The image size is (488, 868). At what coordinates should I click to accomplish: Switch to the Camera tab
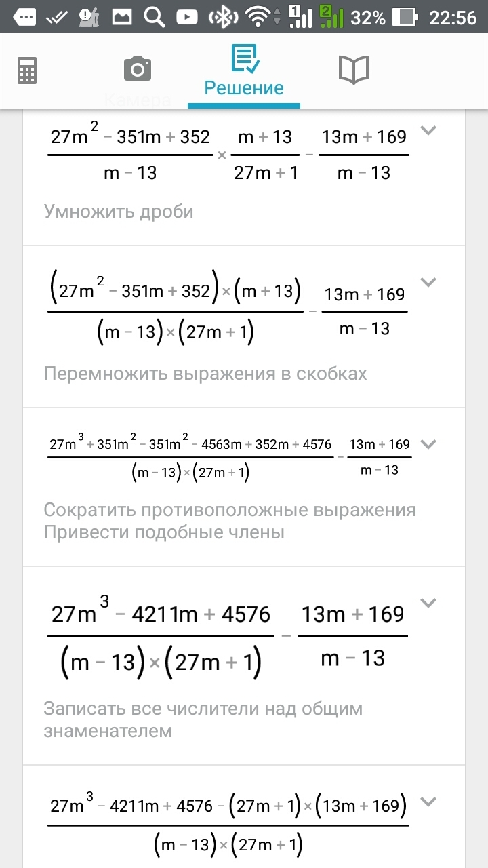(138, 70)
